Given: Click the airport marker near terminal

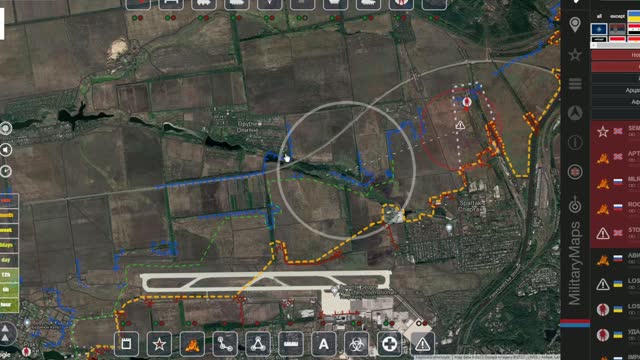Looking at the screenshot, I should tap(334, 290).
